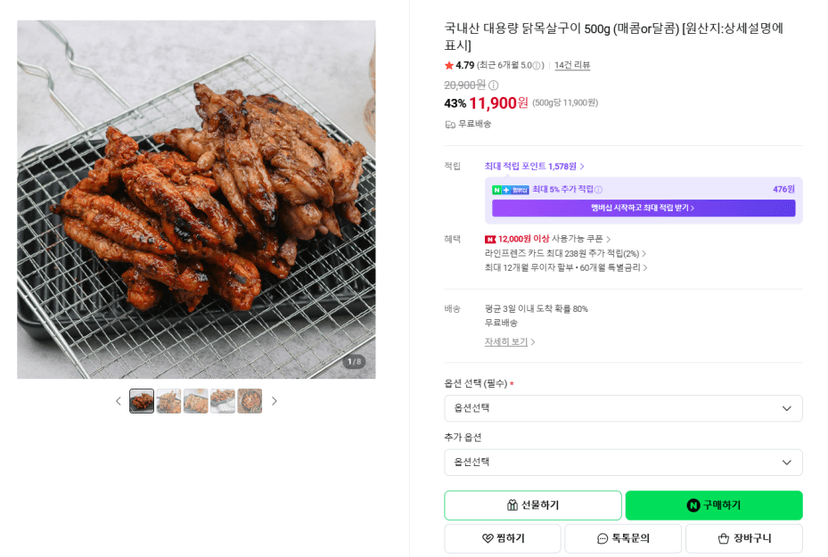This screenshot has height=557, width=828.
Task: Select the second product thumbnail image
Action: [x=168, y=401]
